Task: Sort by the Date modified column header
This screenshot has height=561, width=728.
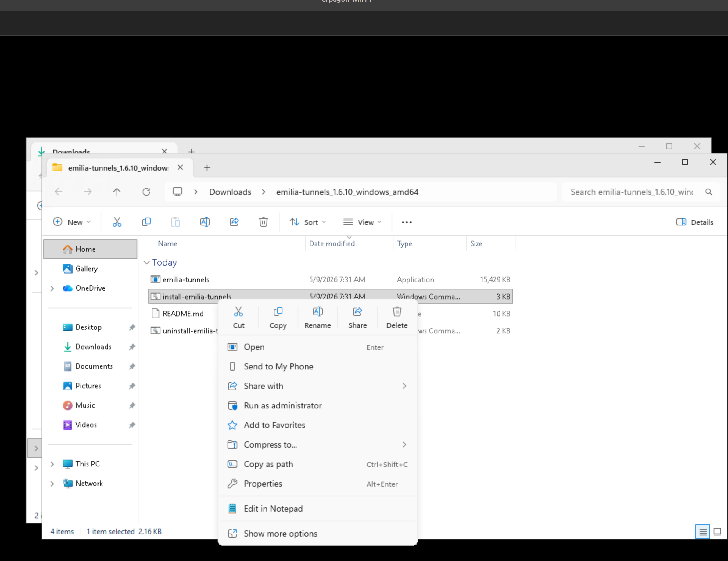Action: pos(332,244)
